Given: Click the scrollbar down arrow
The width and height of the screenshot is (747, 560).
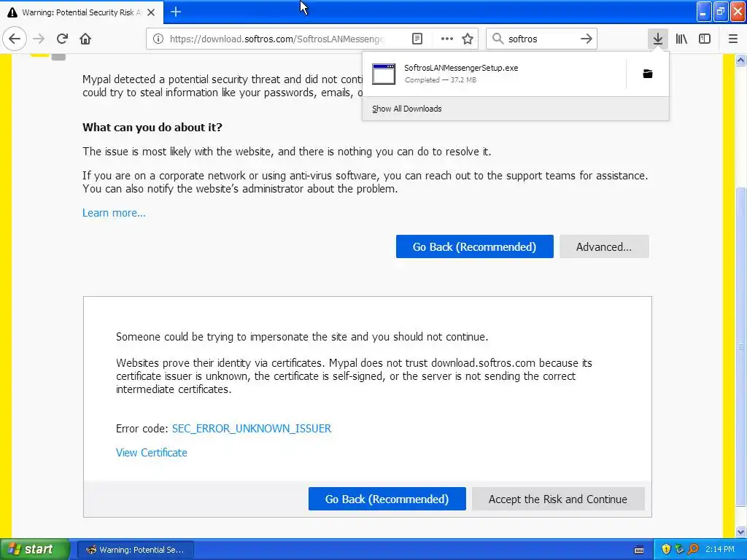Looking at the screenshot, I should coord(740,532).
